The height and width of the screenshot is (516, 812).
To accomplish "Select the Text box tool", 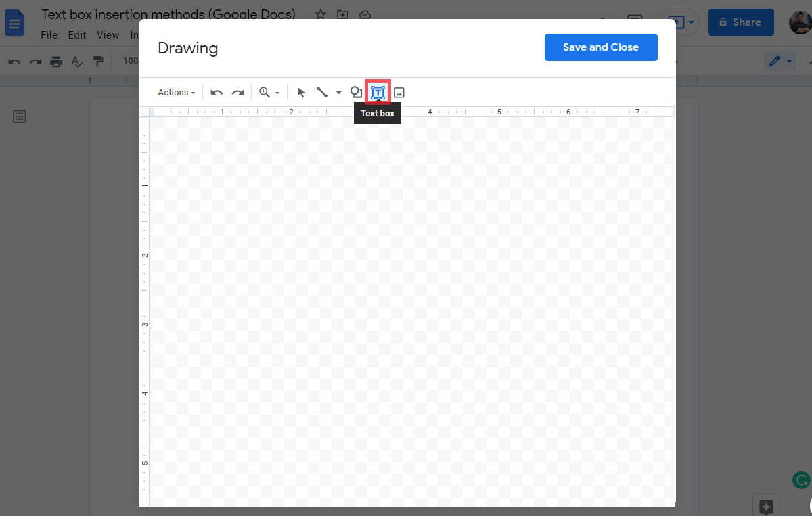I will 378,93.
